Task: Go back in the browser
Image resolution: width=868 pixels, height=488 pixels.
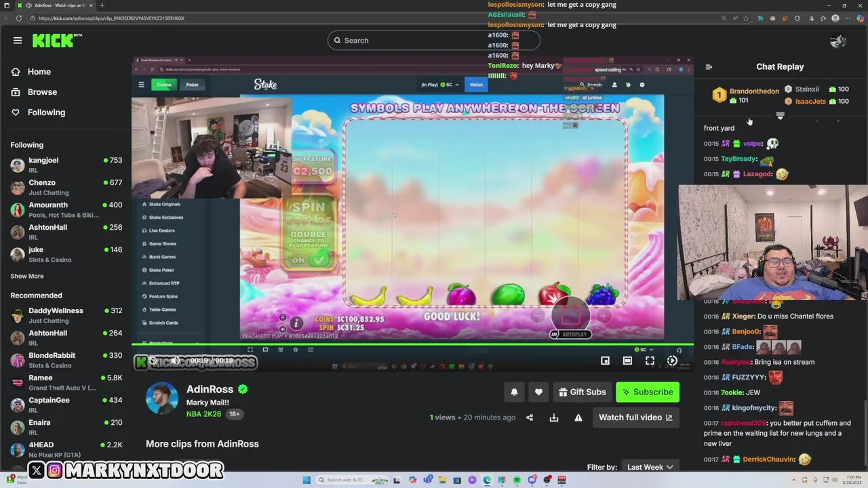Action: [7, 18]
